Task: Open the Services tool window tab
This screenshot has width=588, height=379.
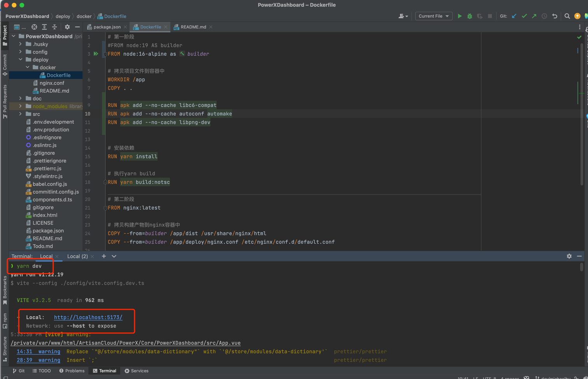Action: [136, 371]
